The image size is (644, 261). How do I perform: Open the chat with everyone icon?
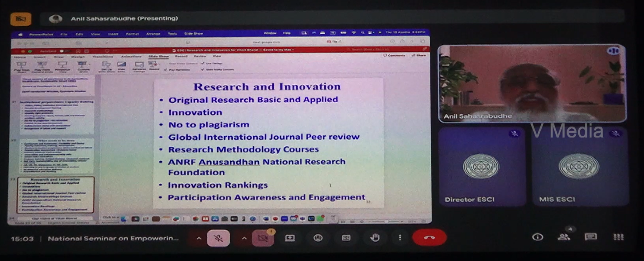(x=591, y=237)
